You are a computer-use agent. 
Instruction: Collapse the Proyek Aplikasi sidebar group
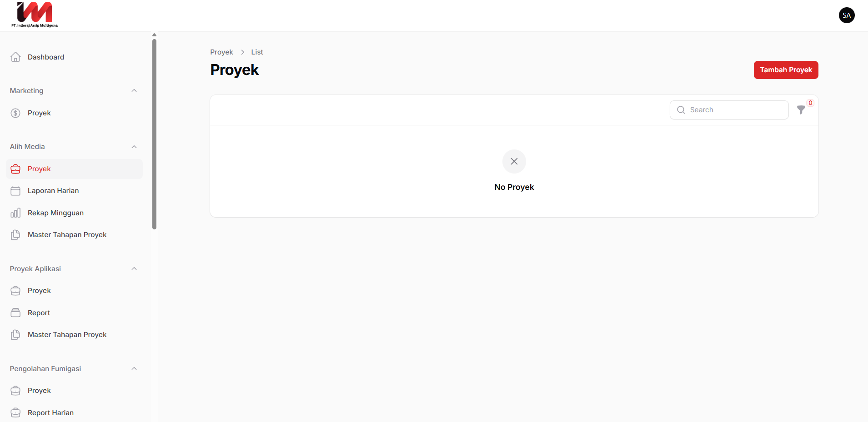(134, 269)
